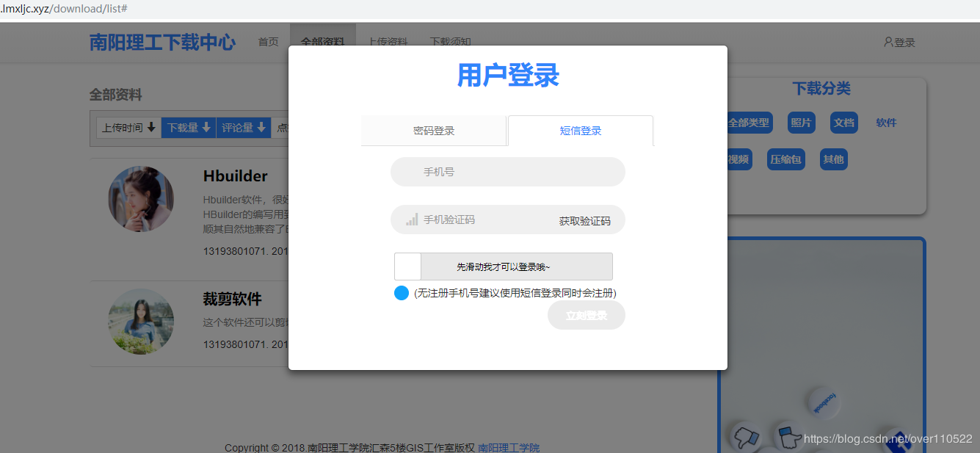This screenshot has height=453, width=980.
Task: Click the 手机号 phone number input field
Action: pyautogui.click(x=507, y=171)
